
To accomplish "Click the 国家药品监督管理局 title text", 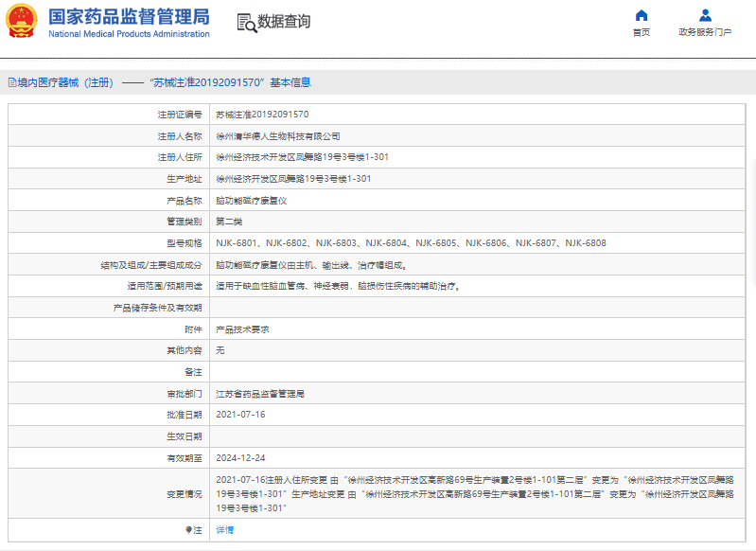I will click(129, 16).
